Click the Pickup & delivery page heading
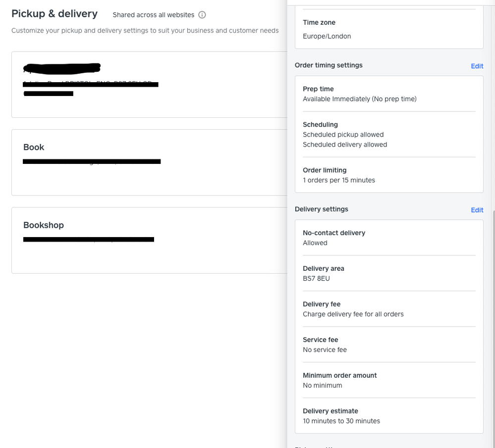Screen dimensions: 495x448 (55, 14)
